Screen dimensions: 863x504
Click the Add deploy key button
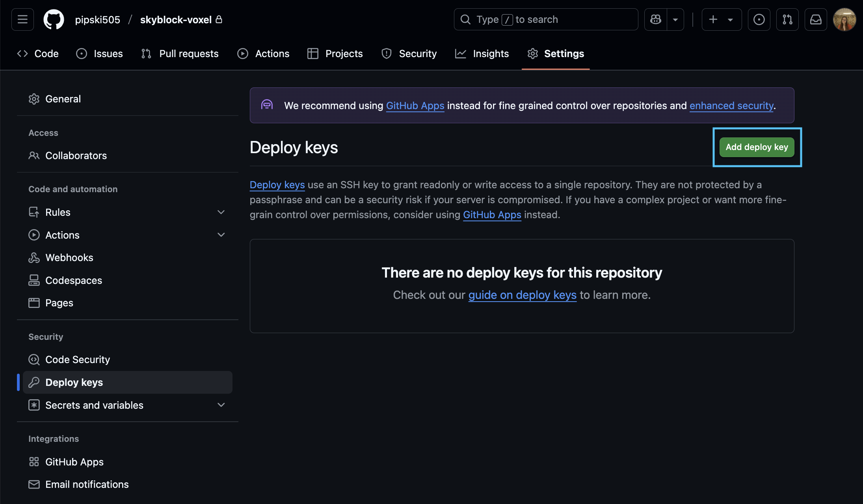[x=757, y=147]
